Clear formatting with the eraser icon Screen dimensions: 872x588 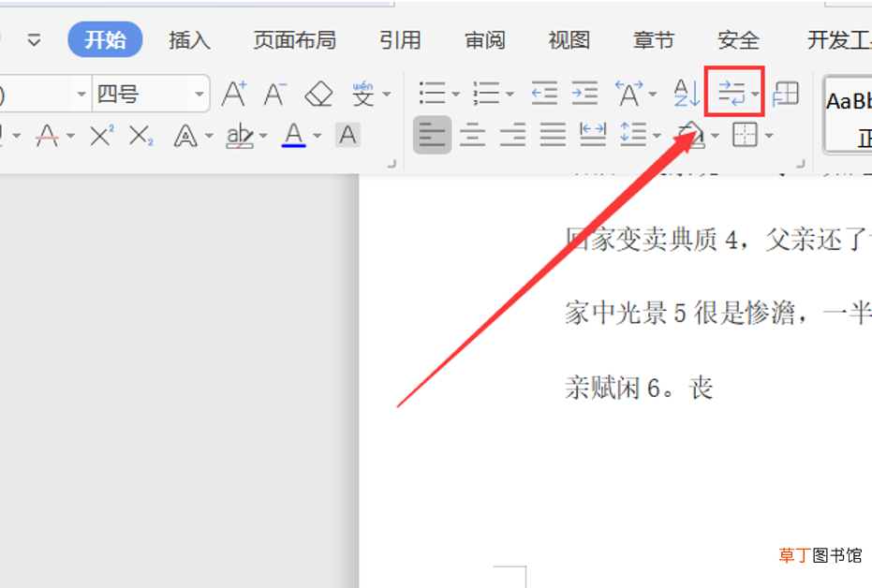[318, 94]
